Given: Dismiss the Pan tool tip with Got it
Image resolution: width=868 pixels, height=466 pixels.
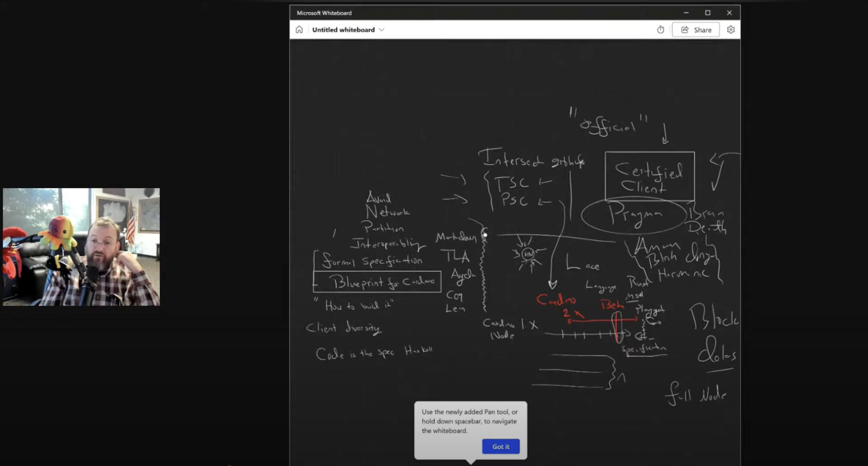Looking at the screenshot, I should [501, 447].
